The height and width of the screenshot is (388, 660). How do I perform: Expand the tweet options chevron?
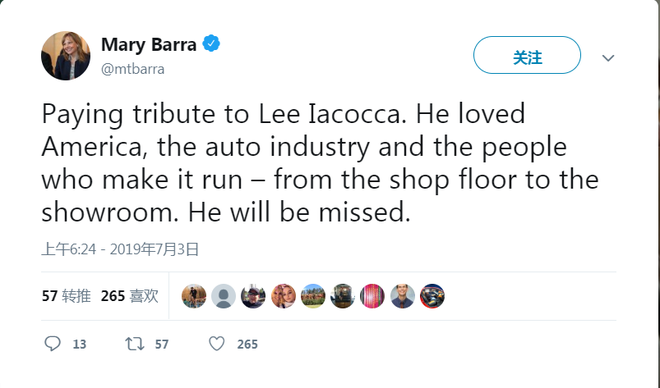tap(608, 58)
